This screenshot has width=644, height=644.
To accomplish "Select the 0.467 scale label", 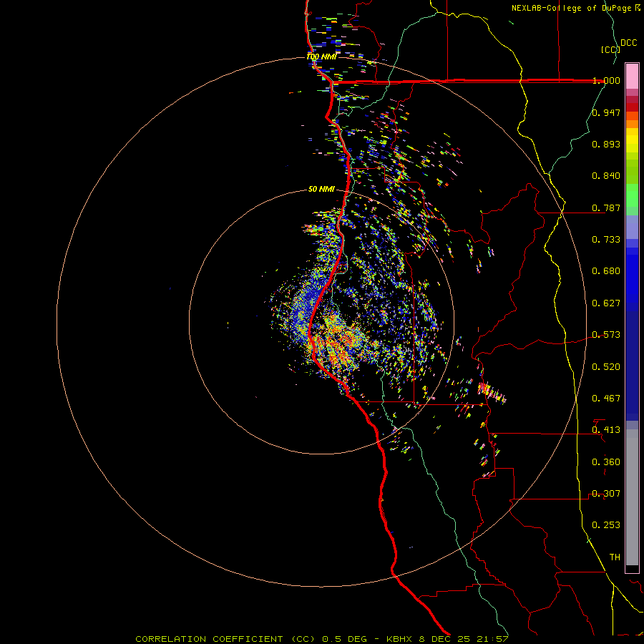I will [x=606, y=399].
